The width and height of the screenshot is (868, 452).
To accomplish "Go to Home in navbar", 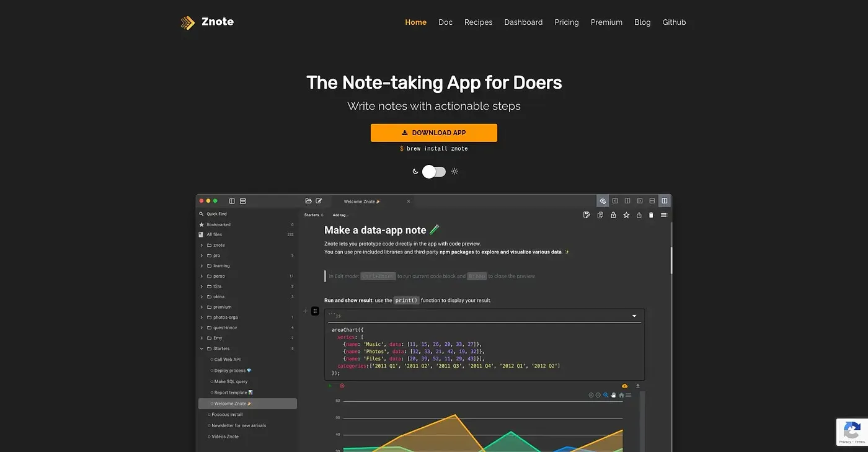I will coord(415,22).
